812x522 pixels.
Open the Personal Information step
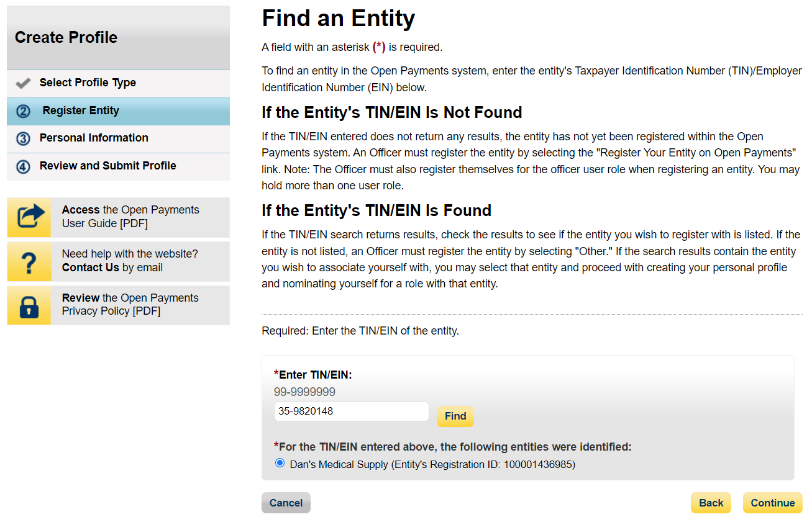point(94,138)
